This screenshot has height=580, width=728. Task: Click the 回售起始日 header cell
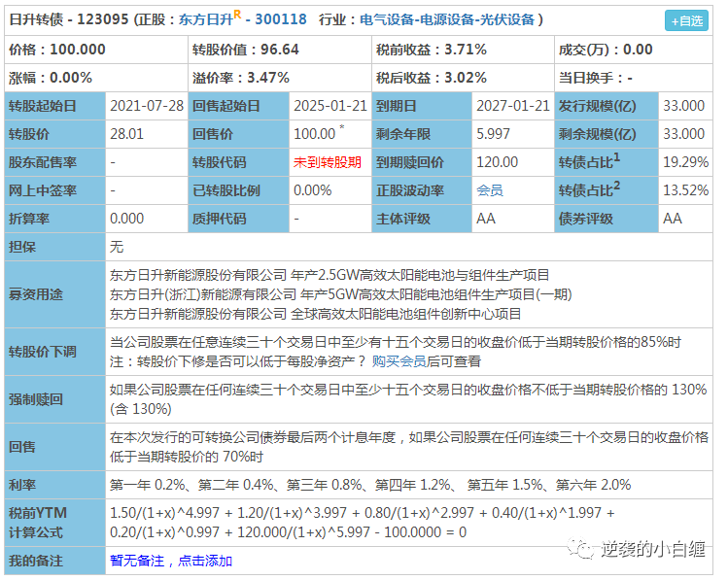pos(239,106)
